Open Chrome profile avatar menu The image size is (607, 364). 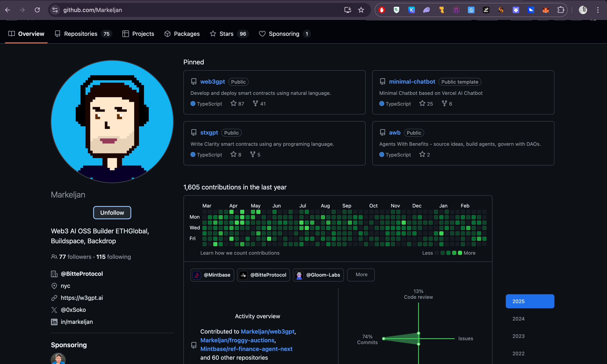tap(583, 10)
